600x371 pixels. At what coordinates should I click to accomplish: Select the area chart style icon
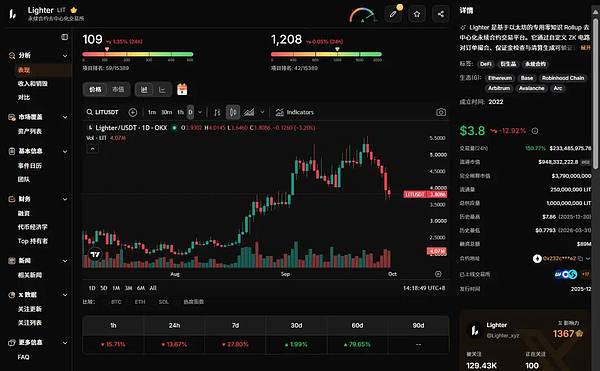(249, 112)
